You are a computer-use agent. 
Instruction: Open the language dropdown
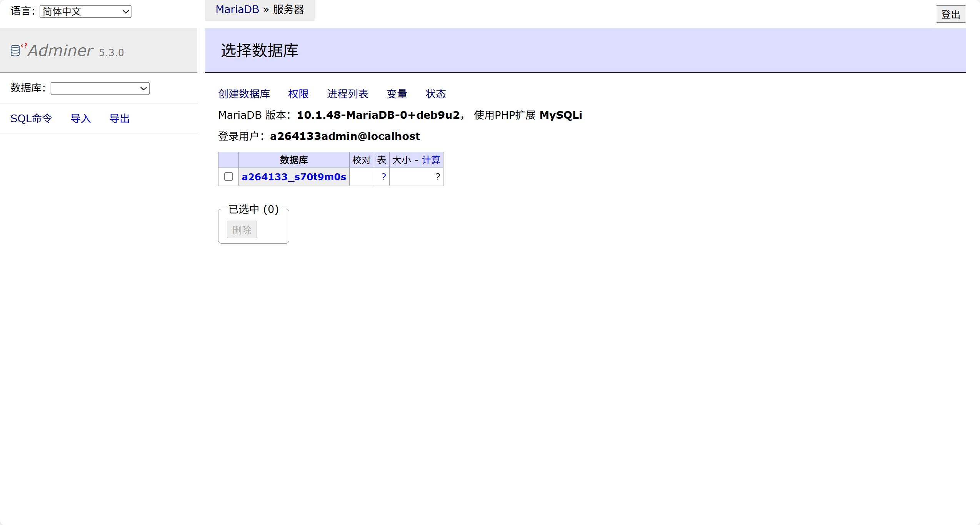85,12
